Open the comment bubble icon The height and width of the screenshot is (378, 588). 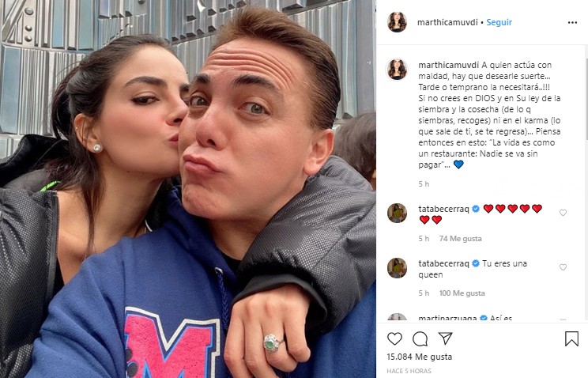(x=420, y=338)
